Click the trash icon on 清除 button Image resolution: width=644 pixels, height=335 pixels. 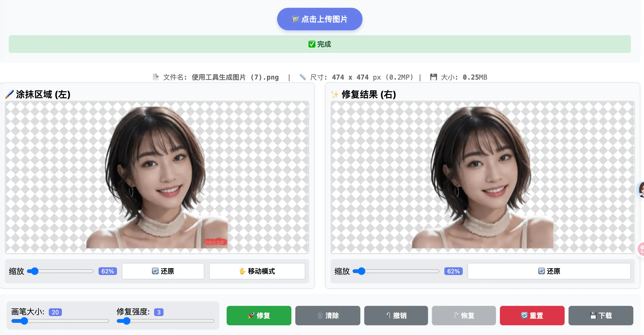pos(320,316)
